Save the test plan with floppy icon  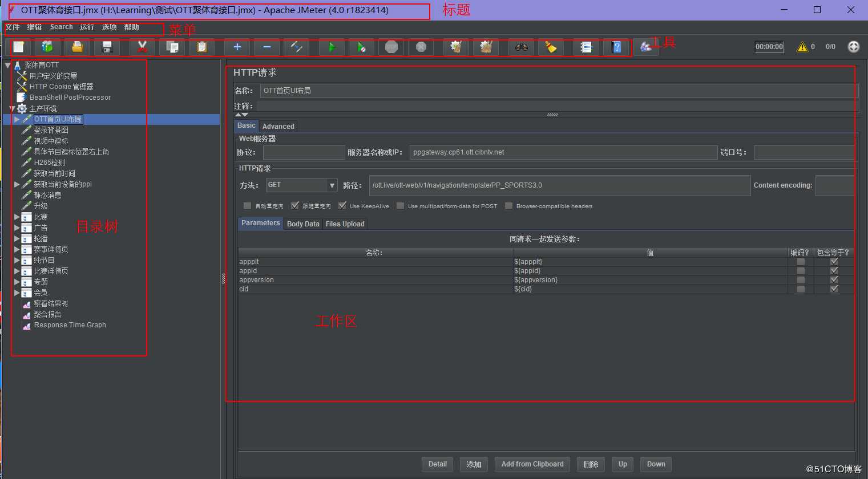click(x=107, y=47)
